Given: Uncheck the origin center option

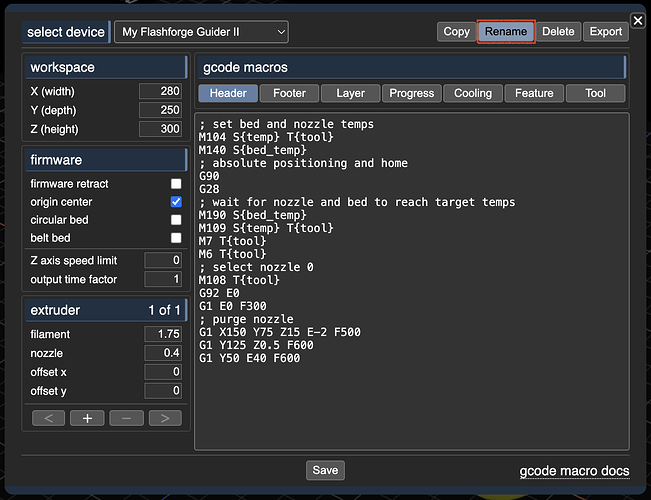Looking at the screenshot, I should 176,202.
